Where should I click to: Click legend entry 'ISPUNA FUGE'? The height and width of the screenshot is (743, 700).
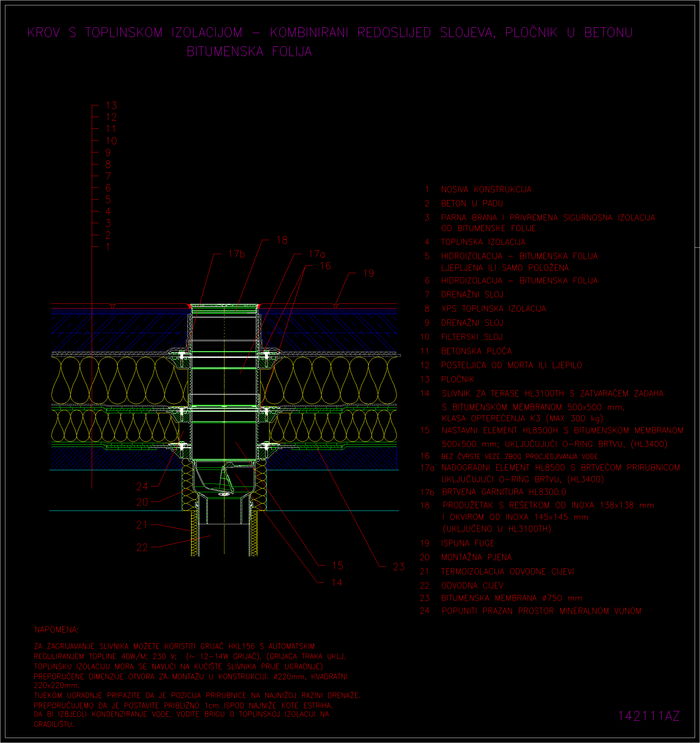pyautogui.click(x=468, y=544)
